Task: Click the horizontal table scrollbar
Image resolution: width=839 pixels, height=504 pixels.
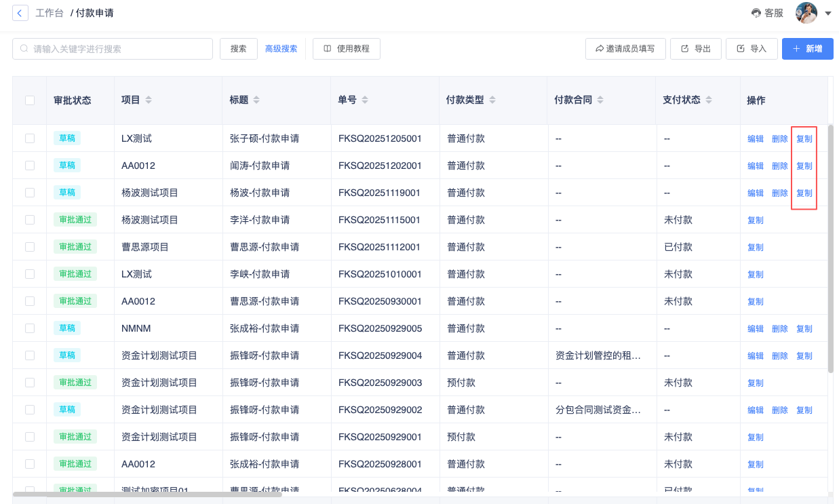Action: coord(147,495)
